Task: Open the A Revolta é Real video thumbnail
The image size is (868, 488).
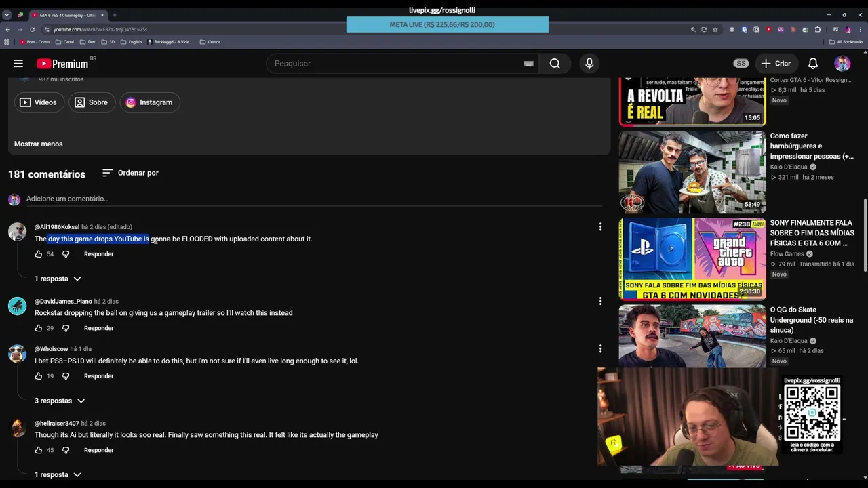Action: click(692, 101)
